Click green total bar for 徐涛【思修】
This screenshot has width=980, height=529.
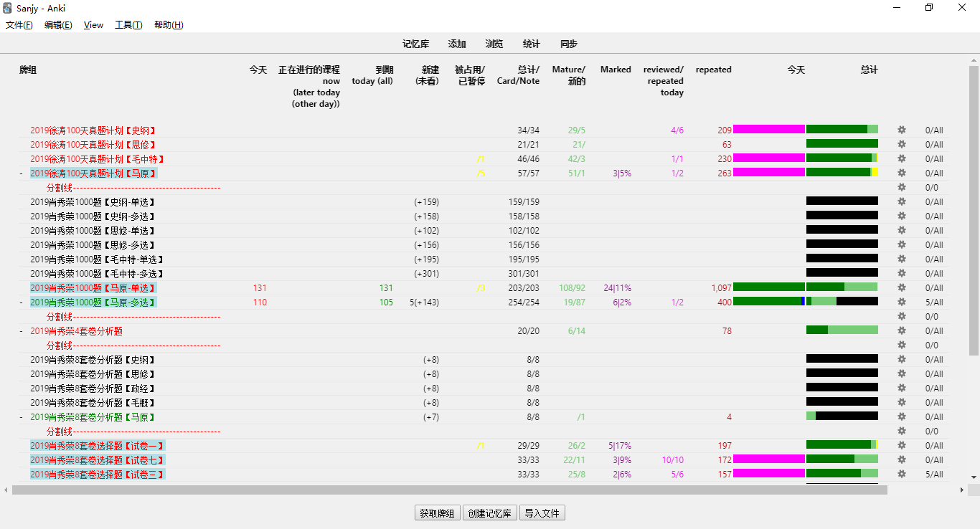[842, 144]
